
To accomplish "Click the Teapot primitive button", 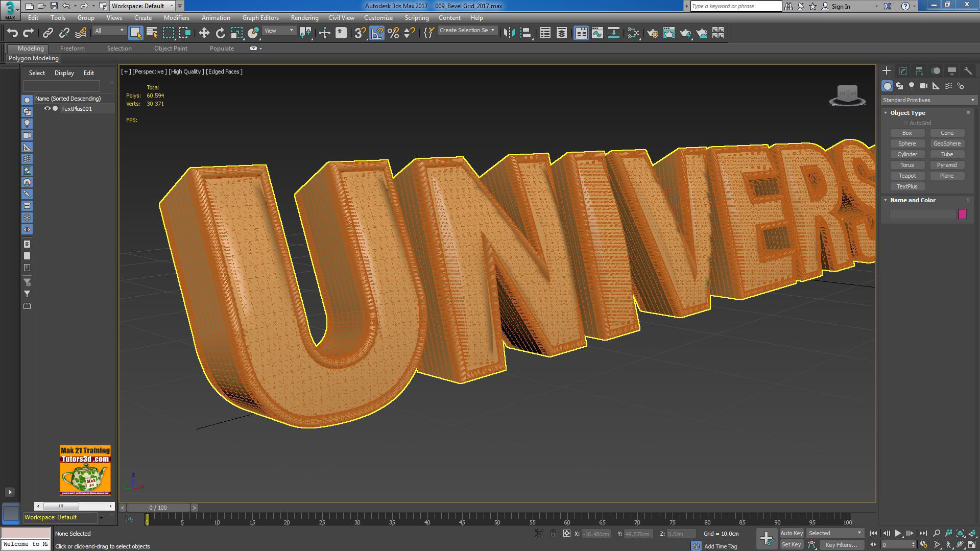I will tap(907, 176).
